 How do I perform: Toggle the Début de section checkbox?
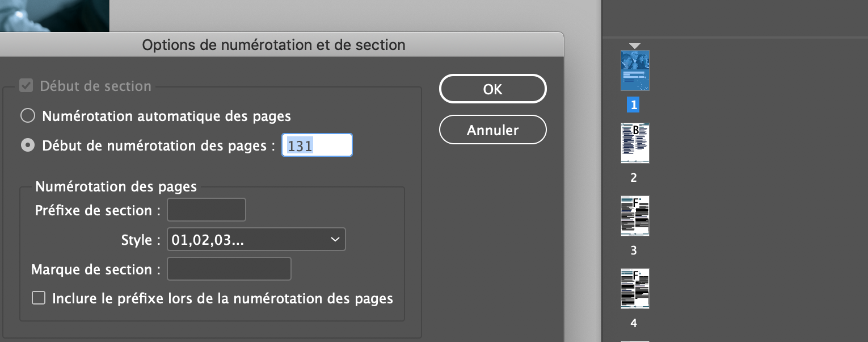(x=26, y=86)
